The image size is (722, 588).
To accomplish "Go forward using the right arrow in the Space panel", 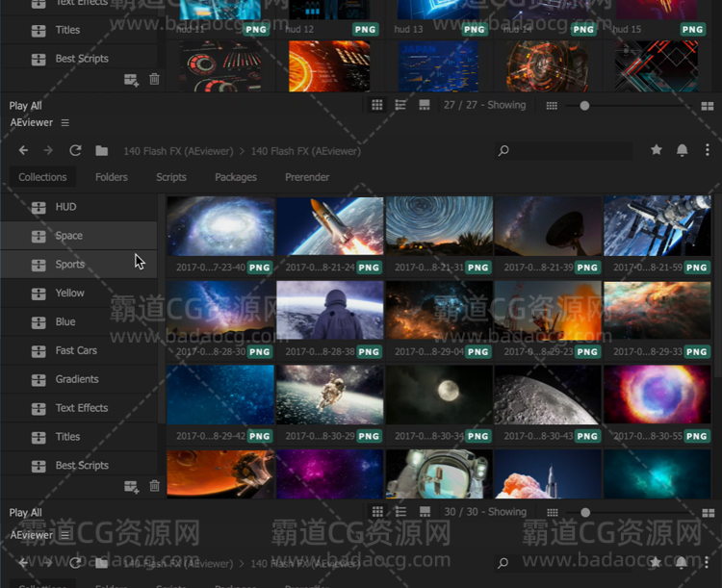I will pos(48,150).
